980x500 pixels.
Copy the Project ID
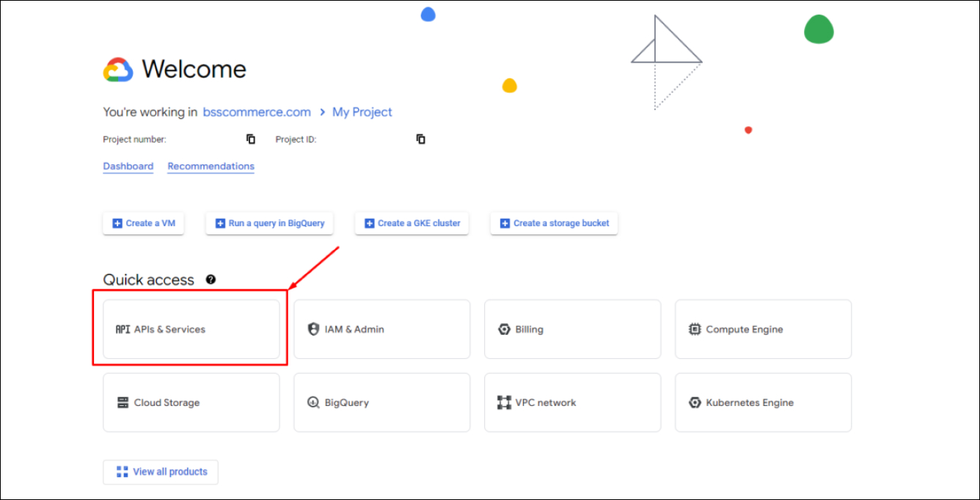[421, 139]
